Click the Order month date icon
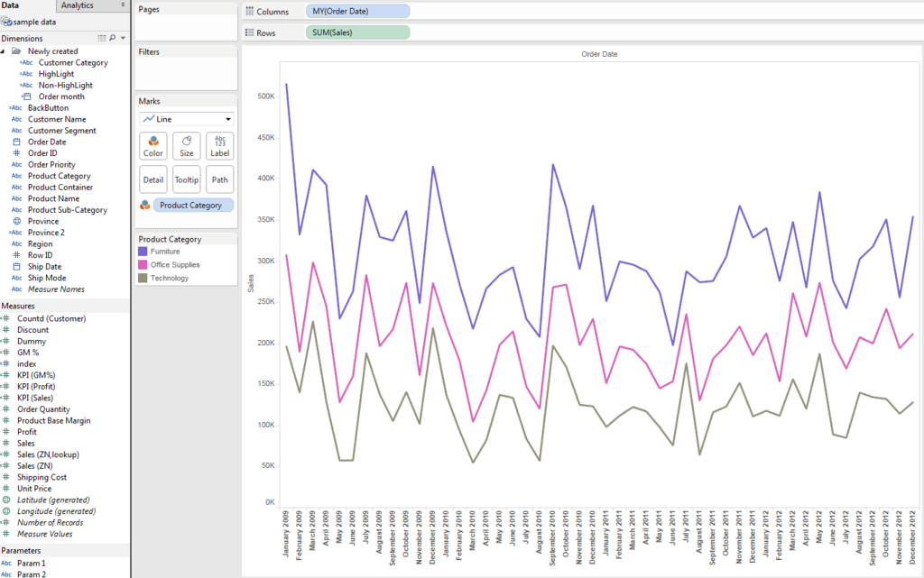The width and height of the screenshot is (924, 578). (26, 96)
